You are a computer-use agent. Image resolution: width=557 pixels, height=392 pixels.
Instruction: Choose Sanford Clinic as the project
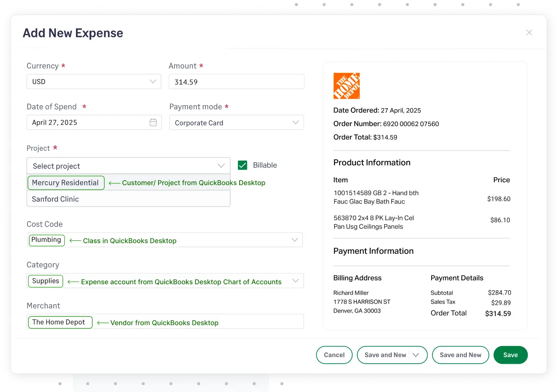55,199
